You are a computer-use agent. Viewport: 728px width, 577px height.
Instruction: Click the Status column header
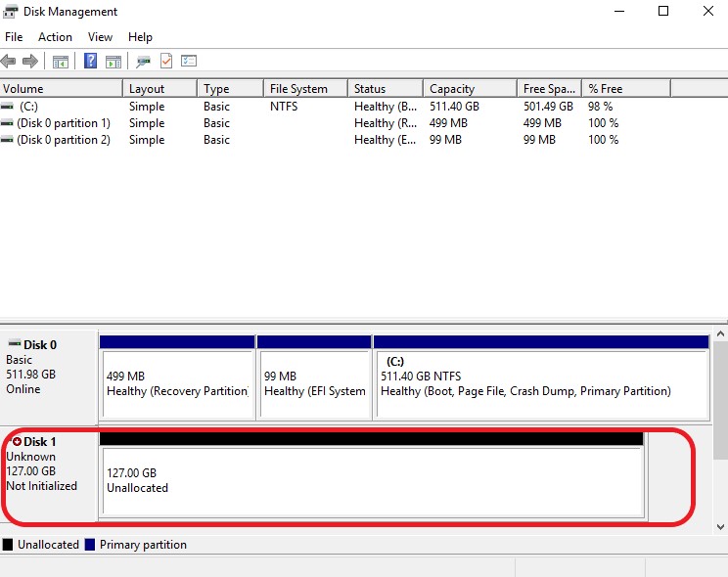click(384, 89)
